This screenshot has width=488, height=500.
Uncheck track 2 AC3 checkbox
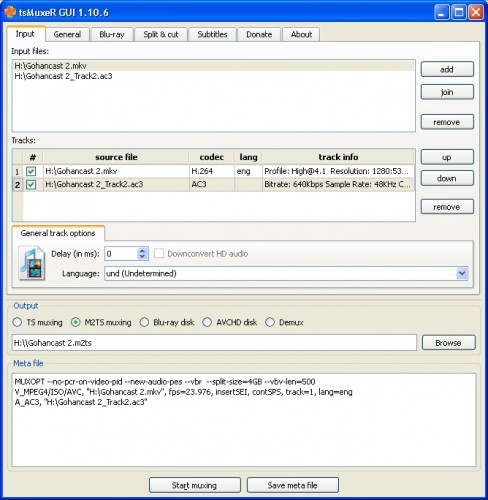coord(31,184)
